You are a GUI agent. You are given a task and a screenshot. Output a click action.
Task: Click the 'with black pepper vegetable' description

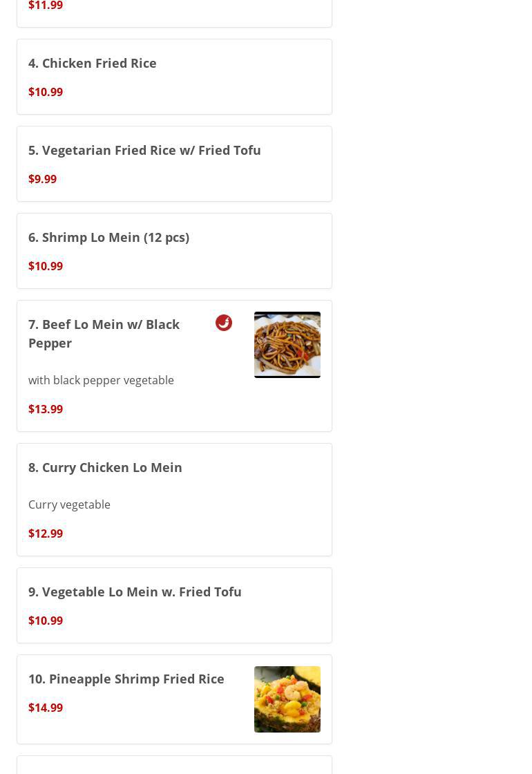(101, 380)
